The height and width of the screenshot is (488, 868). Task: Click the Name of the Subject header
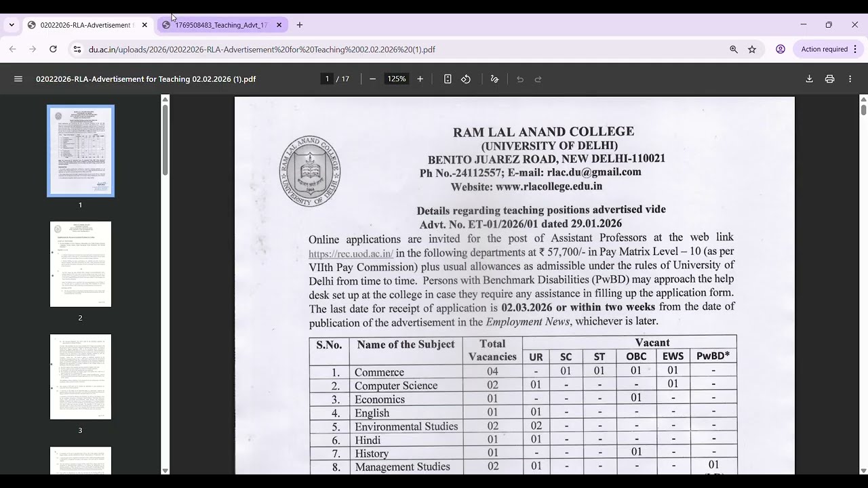point(406,344)
